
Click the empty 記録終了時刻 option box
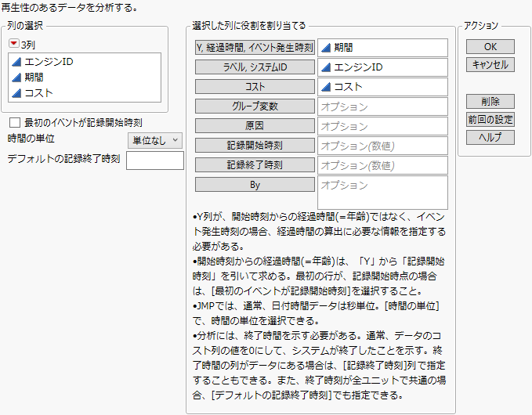point(382,166)
